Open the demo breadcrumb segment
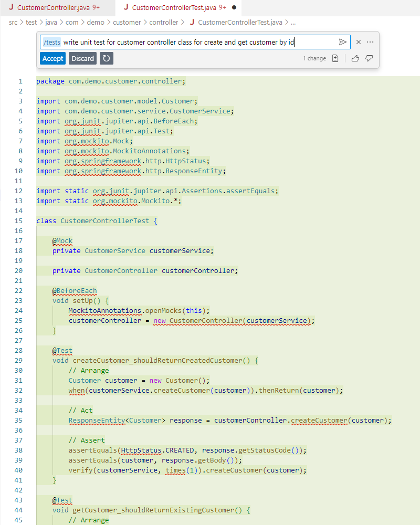420x525 pixels. (x=96, y=23)
